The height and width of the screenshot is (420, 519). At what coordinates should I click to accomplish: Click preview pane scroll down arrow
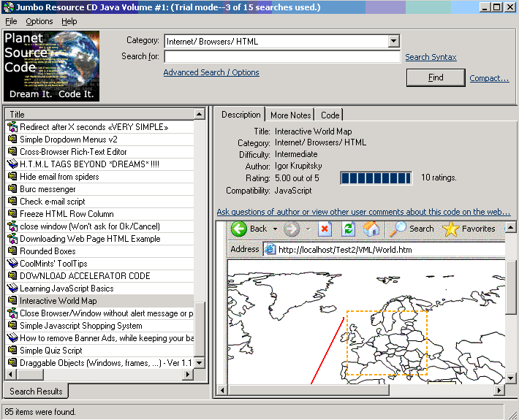(x=510, y=378)
